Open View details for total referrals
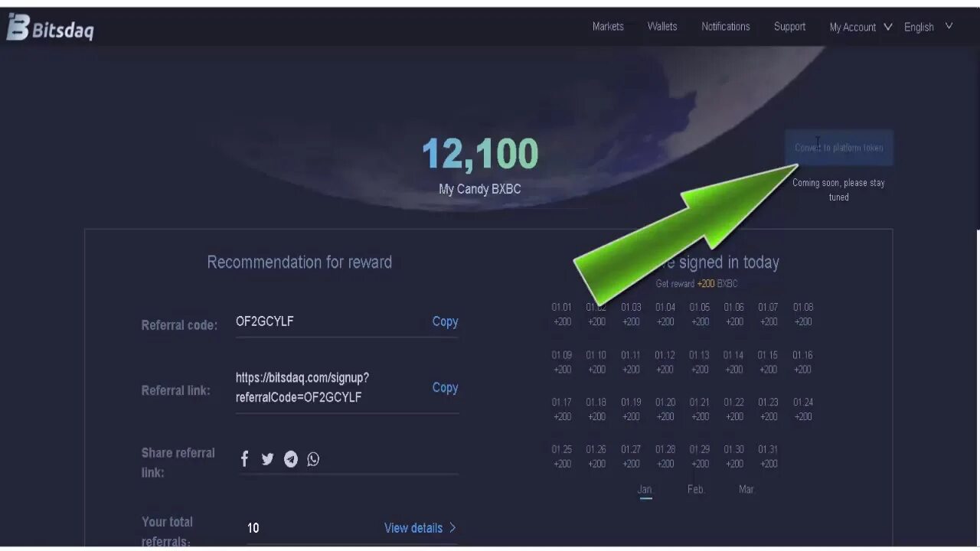The image size is (980, 551). pyautogui.click(x=420, y=528)
